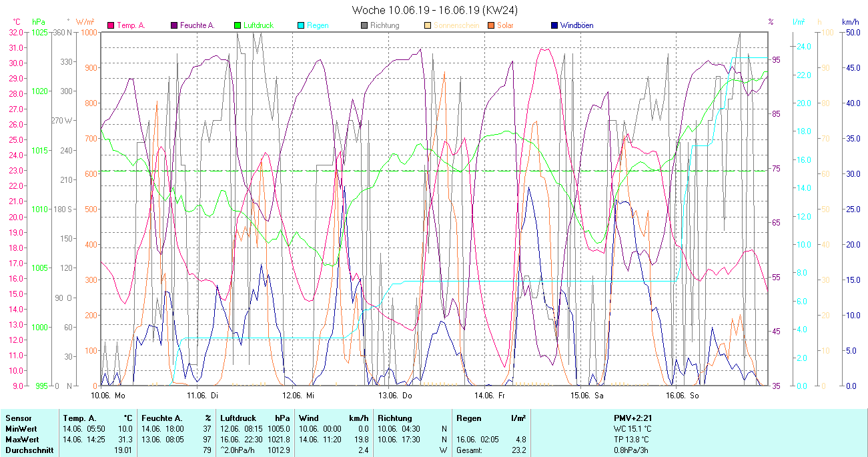This screenshot has width=868, height=457.
Task: Select the '14.06. Fr' date label
Action: pos(490,395)
